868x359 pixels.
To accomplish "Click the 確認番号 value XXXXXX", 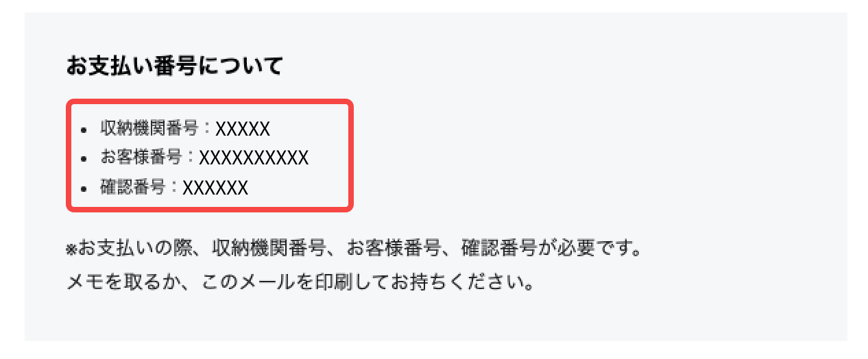I will [x=215, y=188].
